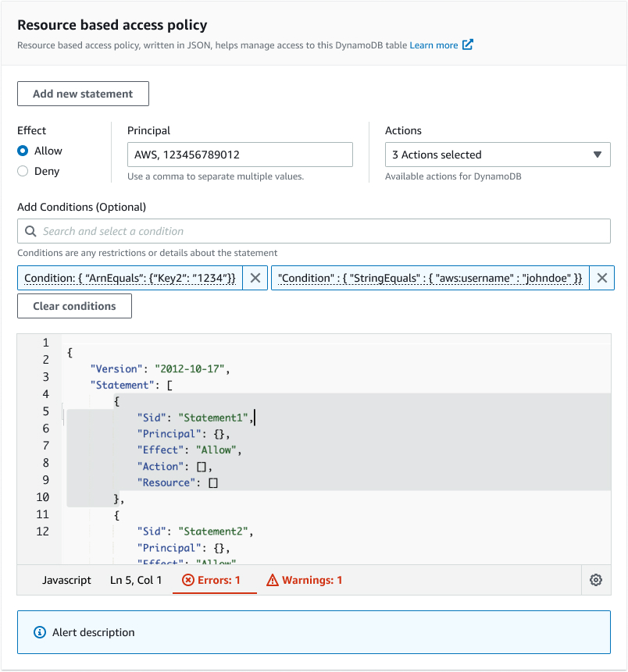This screenshot has height=672, width=628.
Task: Open the condition search selector
Action: click(x=312, y=231)
